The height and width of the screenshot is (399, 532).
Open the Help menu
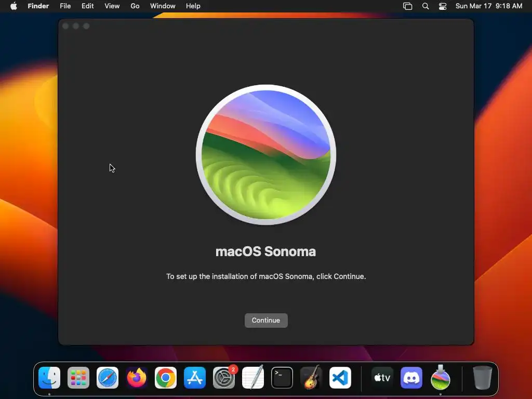click(x=193, y=6)
